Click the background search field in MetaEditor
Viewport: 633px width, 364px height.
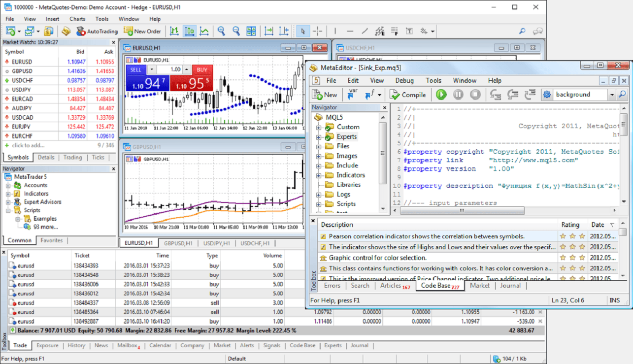580,95
